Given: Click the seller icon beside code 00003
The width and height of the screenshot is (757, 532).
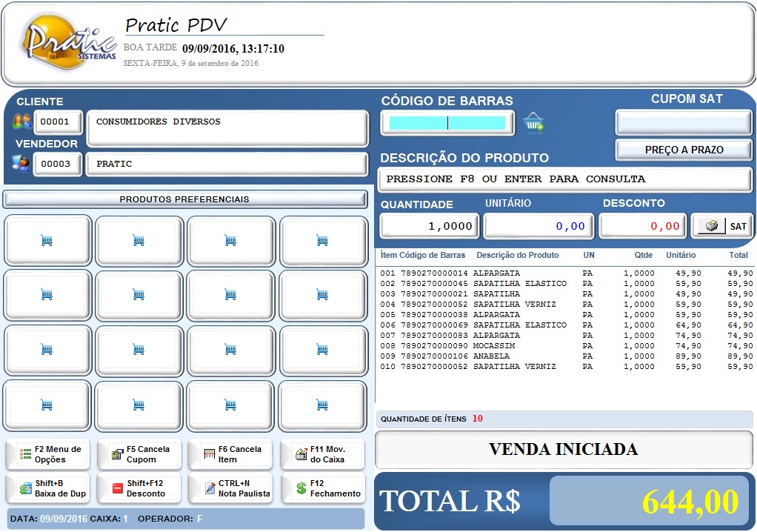Looking at the screenshot, I should click(x=21, y=164).
